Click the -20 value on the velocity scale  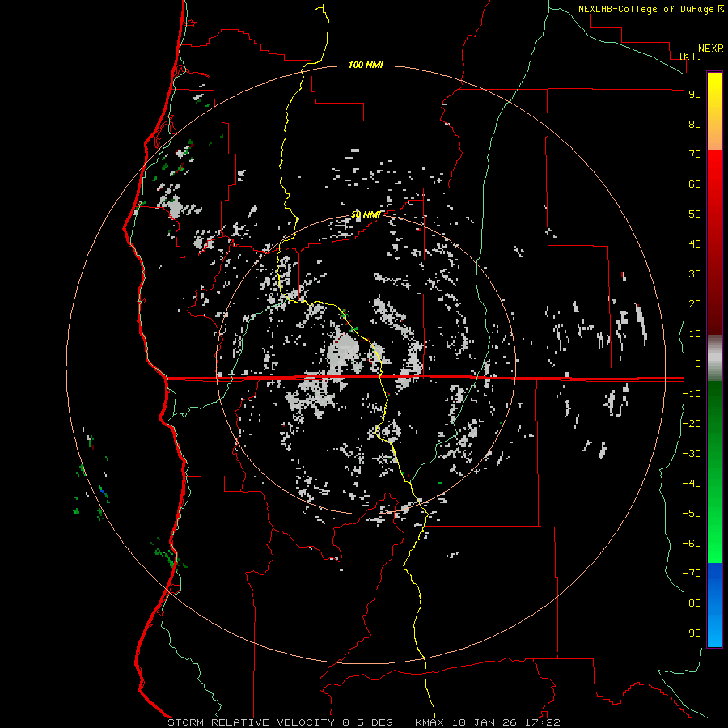tap(692, 423)
